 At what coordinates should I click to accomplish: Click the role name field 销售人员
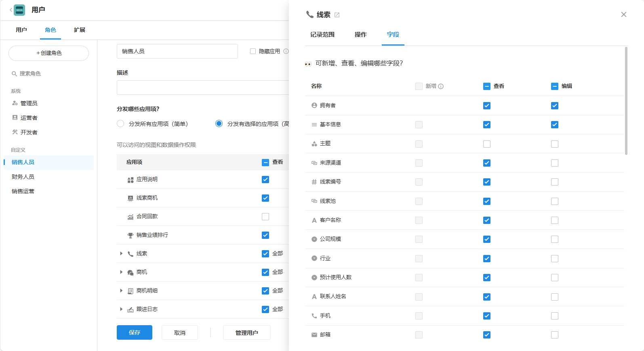tap(177, 51)
